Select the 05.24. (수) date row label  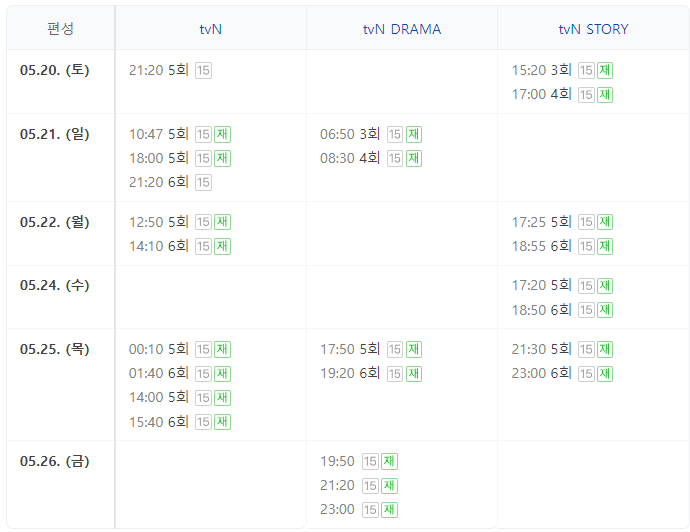(55, 285)
